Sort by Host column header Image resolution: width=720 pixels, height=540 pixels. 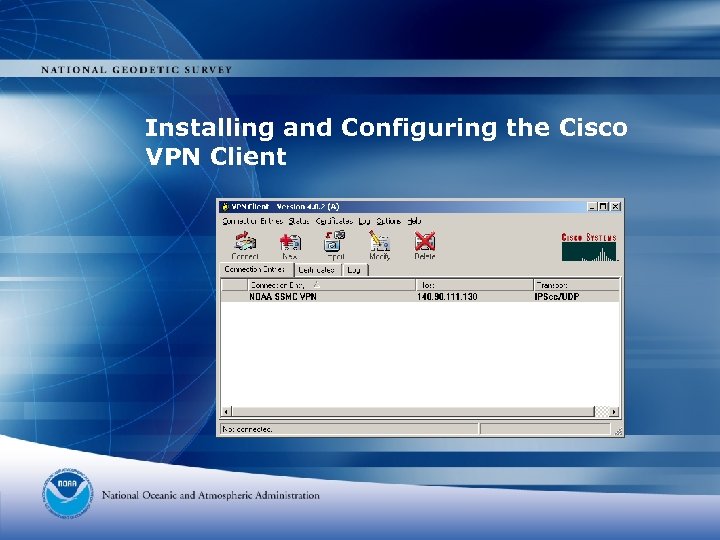(x=474, y=285)
